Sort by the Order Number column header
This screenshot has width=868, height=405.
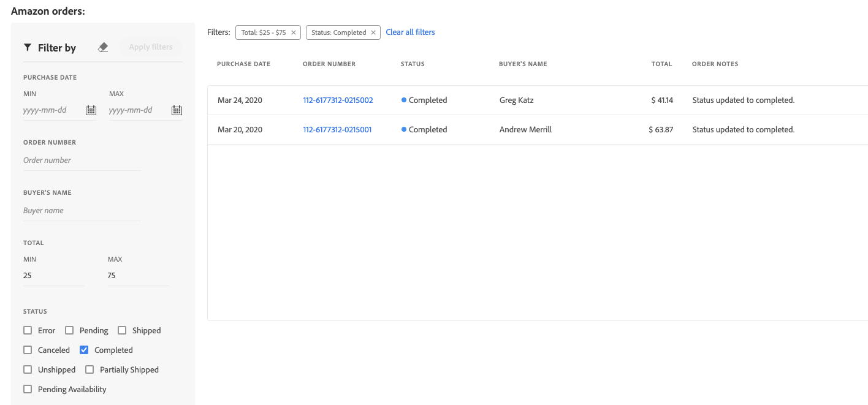[329, 64]
